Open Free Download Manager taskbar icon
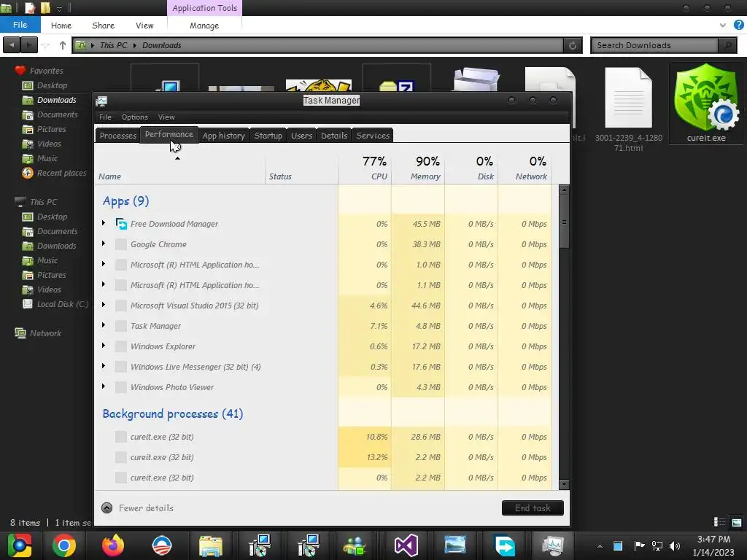 coord(504,545)
